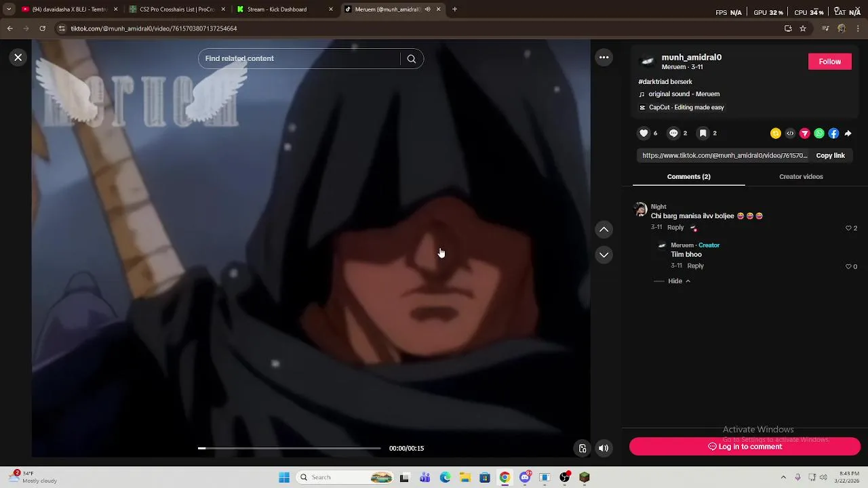This screenshot has height=488, width=868.
Task: Repost using the yellow repost icon
Action: 776,134
